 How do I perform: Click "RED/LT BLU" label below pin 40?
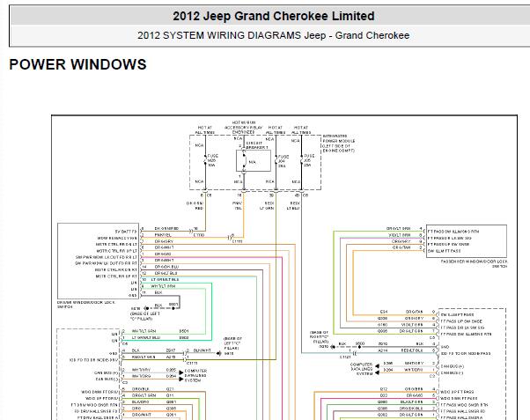[293, 206]
